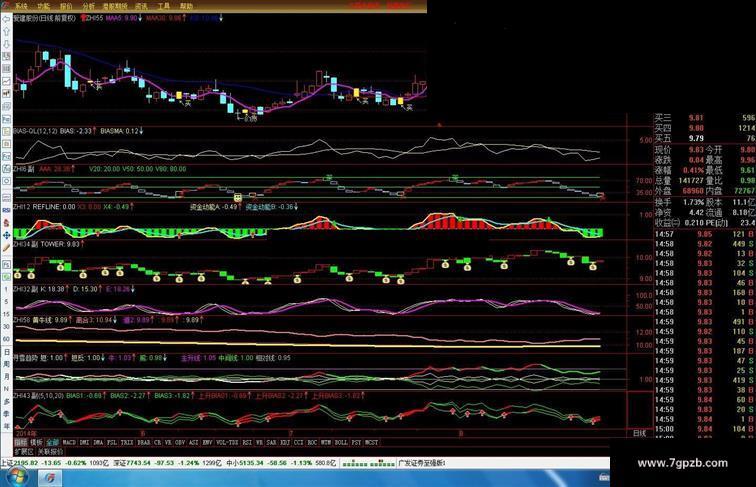The height and width of the screenshot is (487, 756).
Task: Open the 关联报价 tab
Action: tap(51, 452)
